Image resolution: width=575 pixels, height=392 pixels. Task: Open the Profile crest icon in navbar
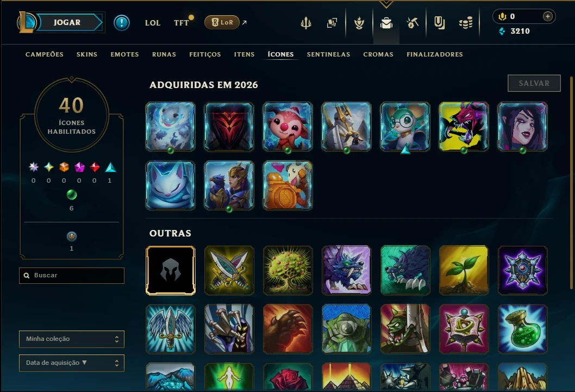[359, 23]
